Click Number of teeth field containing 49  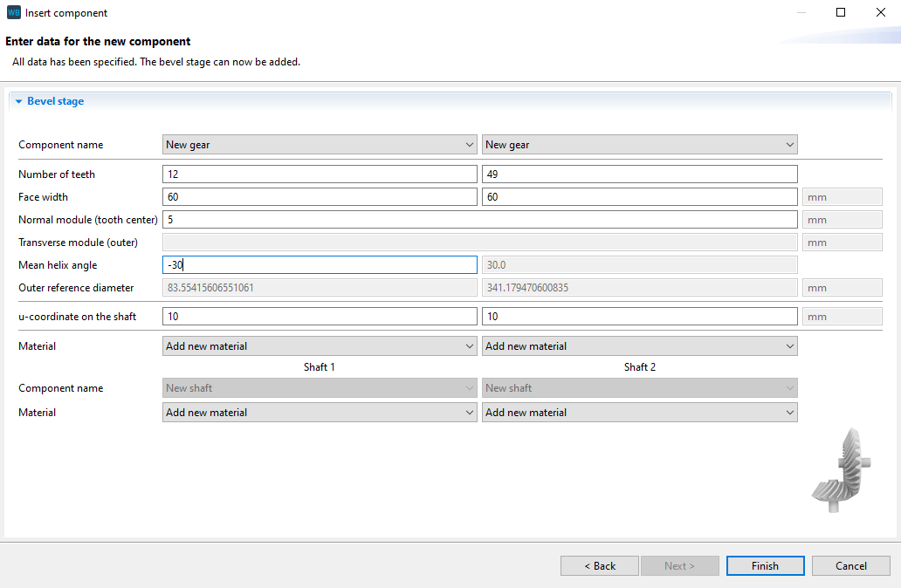coord(639,174)
